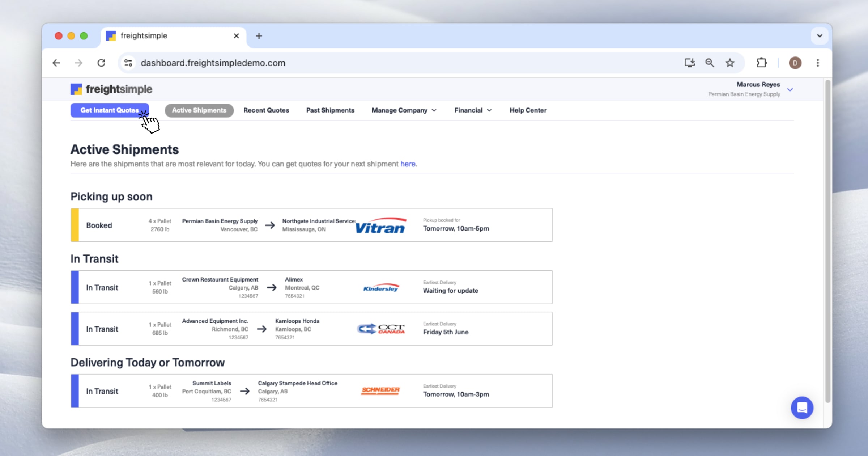The width and height of the screenshot is (868, 456).
Task: Expand Marcus Reyes account dropdown
Action: click(790, 90)
